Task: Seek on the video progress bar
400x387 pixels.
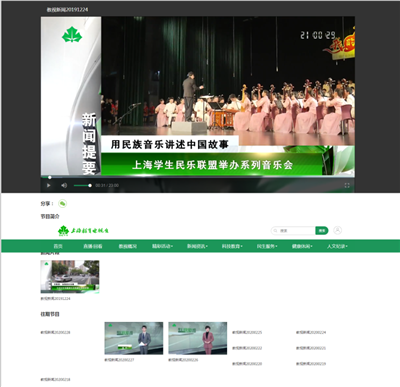Action: [198, 177]
